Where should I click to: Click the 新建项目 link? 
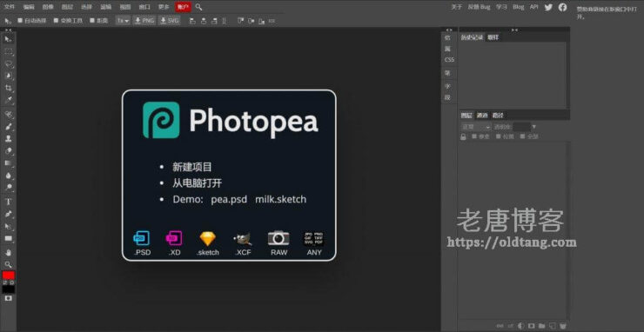pyautogui.click(x=192, y=167)
